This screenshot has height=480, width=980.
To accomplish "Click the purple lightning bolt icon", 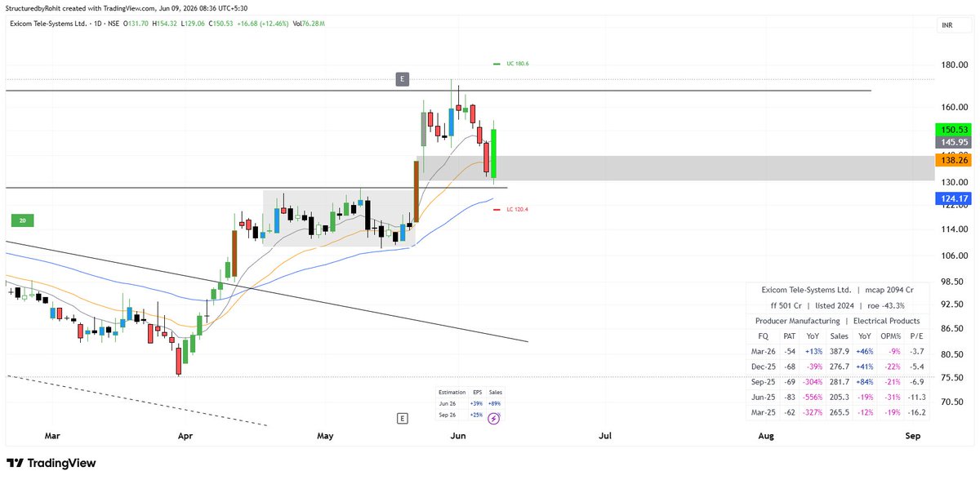I will 493,417.
